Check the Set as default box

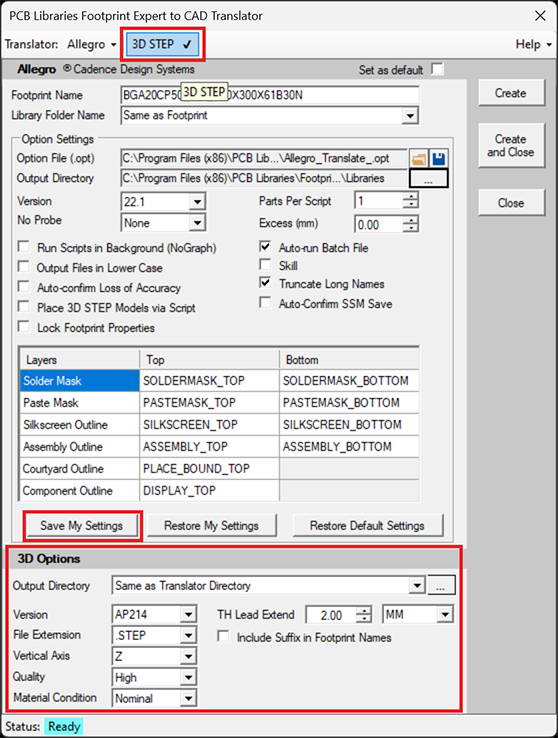click(x=438, y=69)
